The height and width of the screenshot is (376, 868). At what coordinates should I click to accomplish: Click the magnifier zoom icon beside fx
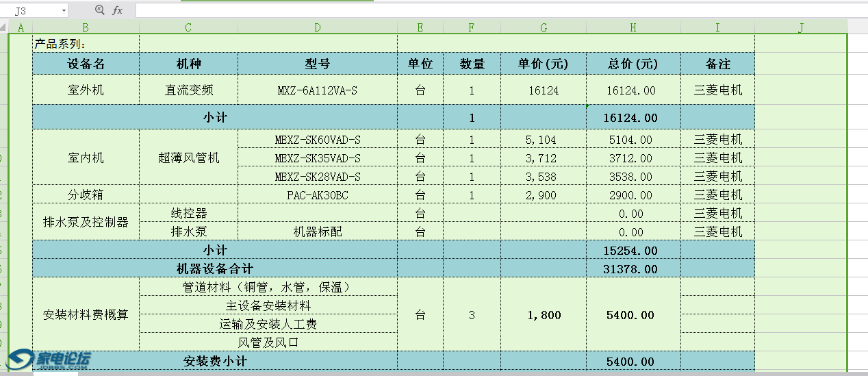click(x=100, y=10)
